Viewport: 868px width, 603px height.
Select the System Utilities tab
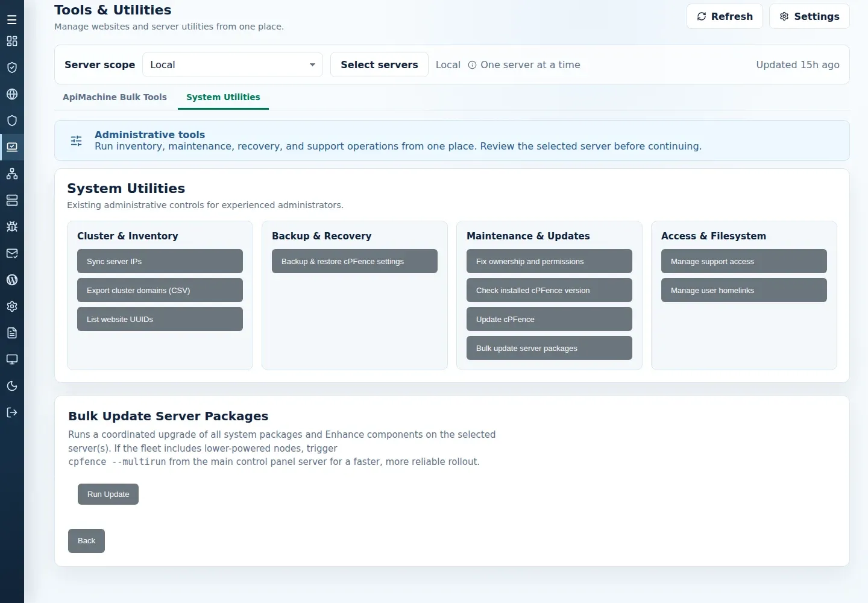223,97
